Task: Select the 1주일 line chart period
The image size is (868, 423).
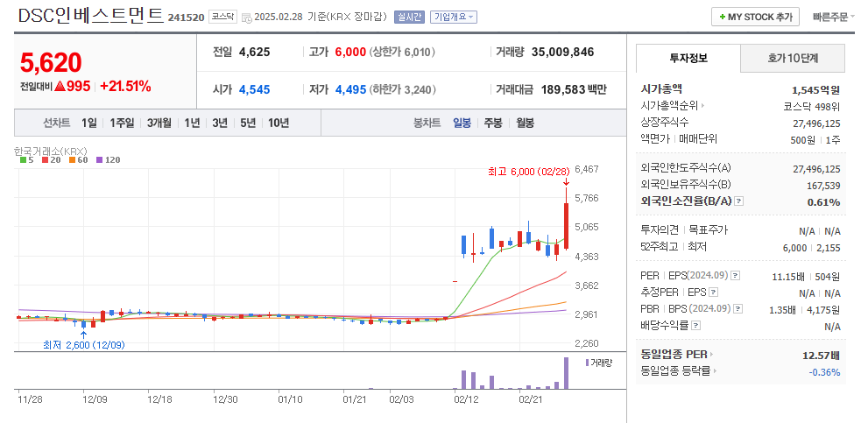Action: pos(122,123)
